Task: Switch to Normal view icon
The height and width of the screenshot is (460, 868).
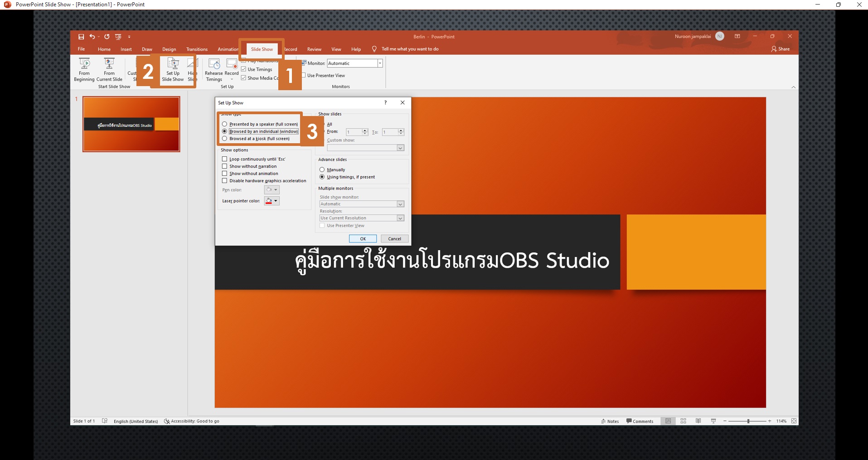Action: point(668,421)
